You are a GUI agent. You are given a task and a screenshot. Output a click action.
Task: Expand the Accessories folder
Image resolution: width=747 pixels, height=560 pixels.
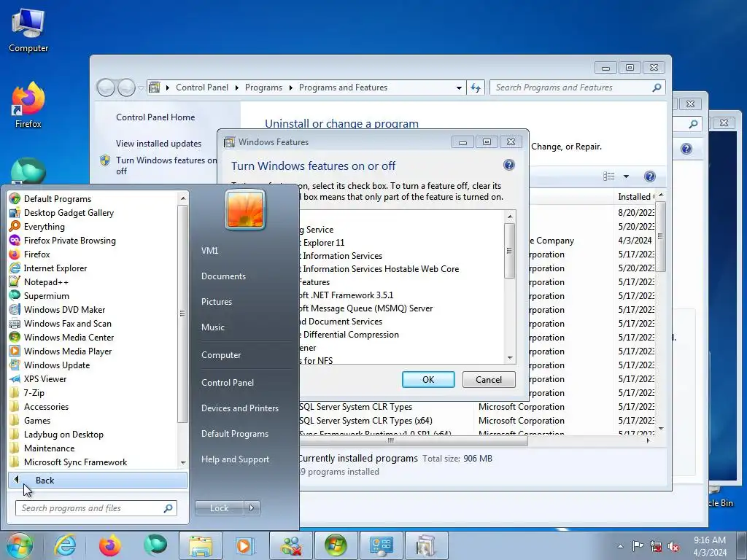(39, 406)
